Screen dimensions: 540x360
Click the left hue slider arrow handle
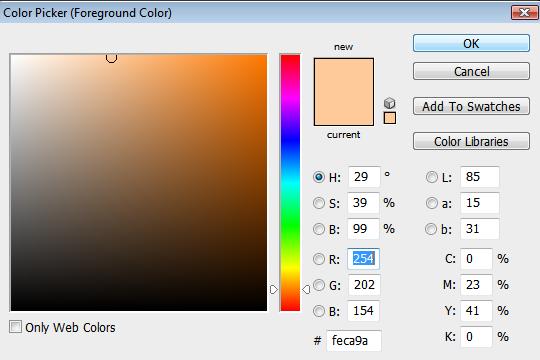[273, 289]
